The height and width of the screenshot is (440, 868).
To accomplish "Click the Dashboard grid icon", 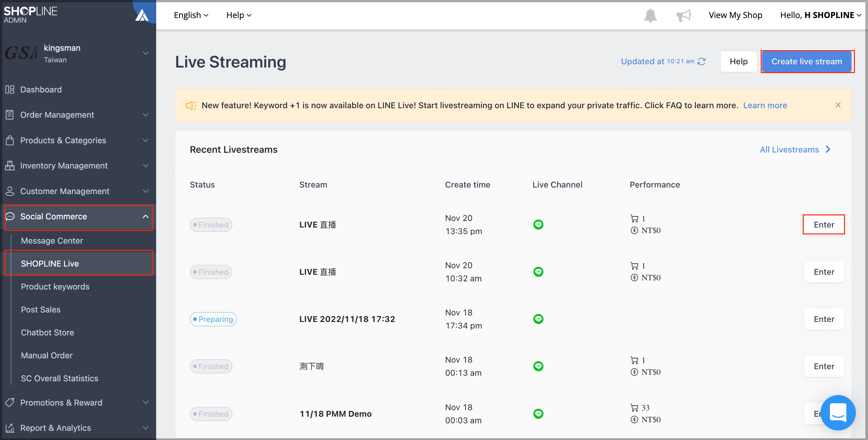I will 10,89.
